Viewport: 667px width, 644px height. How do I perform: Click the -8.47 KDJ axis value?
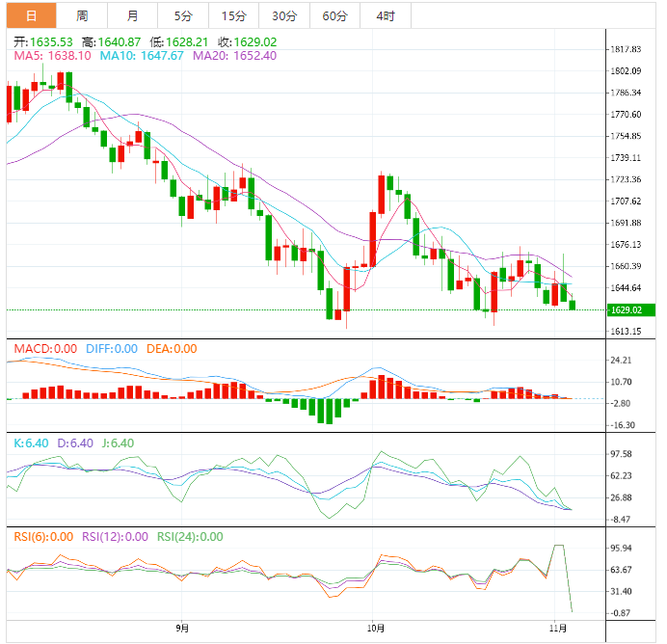[621, 520]
